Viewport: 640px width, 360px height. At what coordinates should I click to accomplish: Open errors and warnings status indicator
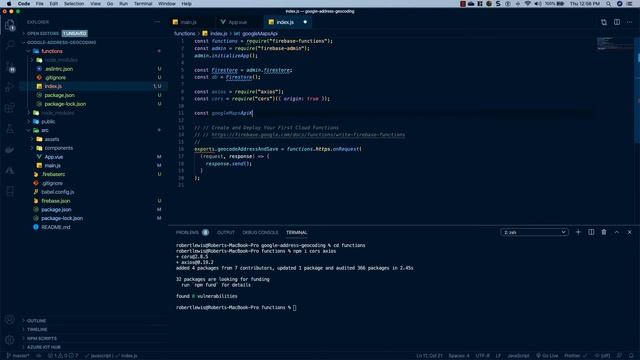tap(63, 356)
